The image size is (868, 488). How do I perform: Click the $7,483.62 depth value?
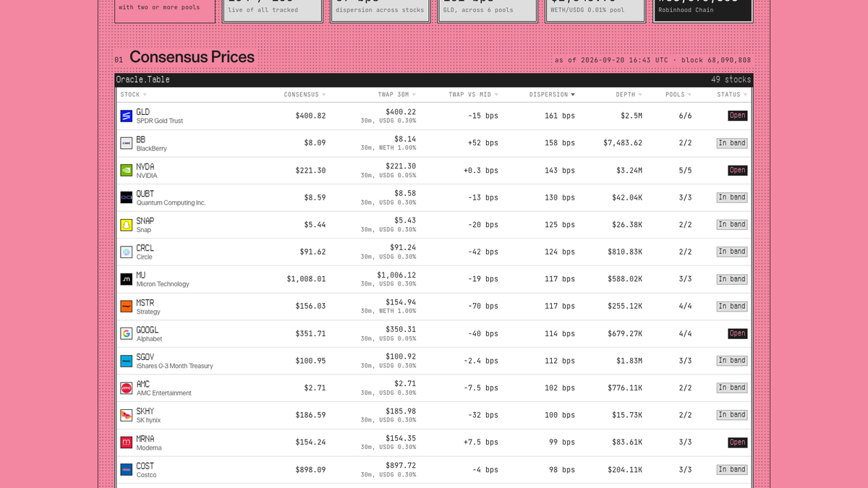coord(623,143)
